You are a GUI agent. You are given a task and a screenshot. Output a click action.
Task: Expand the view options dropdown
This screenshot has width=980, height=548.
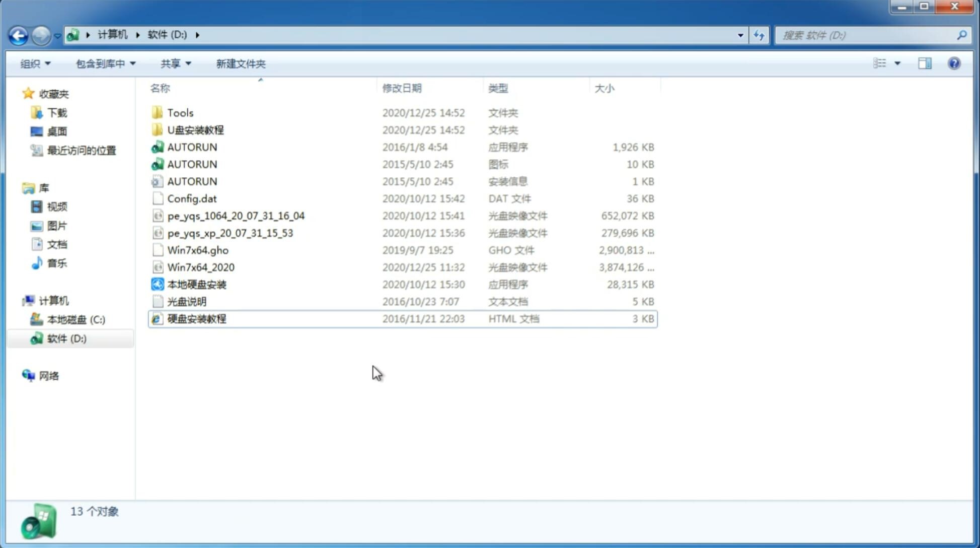pyautogui.click(x=897, y=63)
